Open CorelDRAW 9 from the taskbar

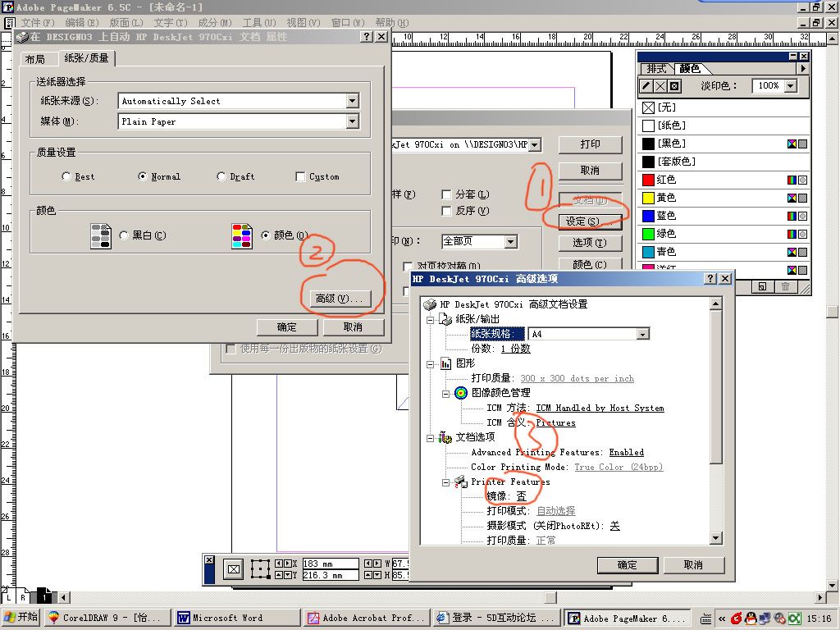pyautogui.click(x=107, y=619)
